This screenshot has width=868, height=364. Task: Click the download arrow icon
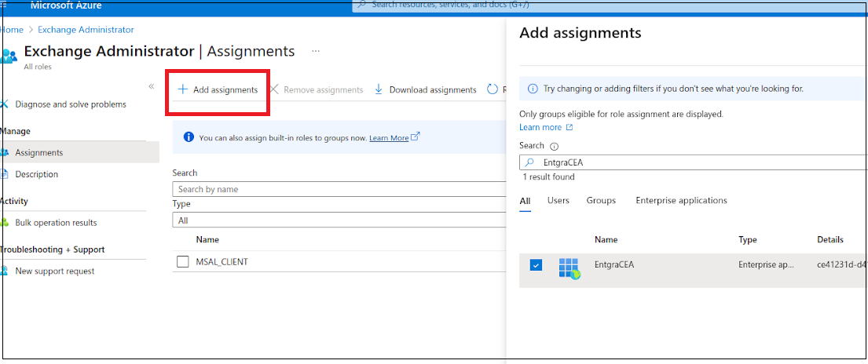pos(379,89)
